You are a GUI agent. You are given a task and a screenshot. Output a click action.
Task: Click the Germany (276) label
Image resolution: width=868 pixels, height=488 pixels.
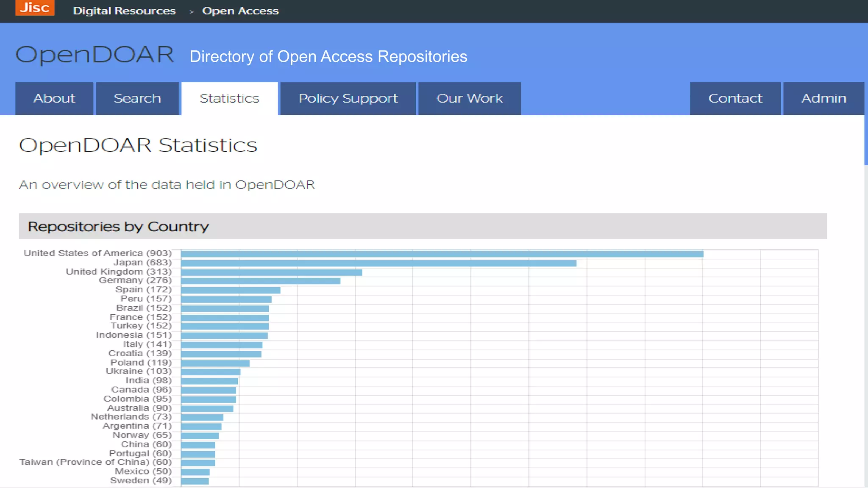click(135, 280)
